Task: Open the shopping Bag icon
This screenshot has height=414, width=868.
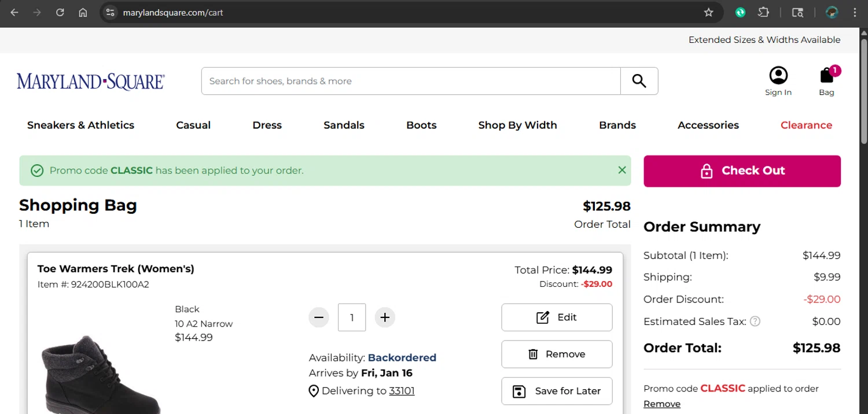Action: click(x=827, y=81)
